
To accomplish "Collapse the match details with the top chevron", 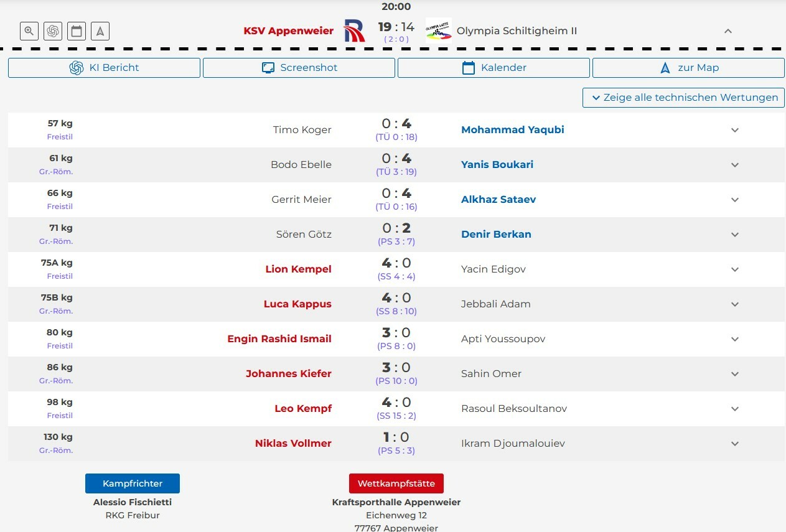I will [728, 31].
